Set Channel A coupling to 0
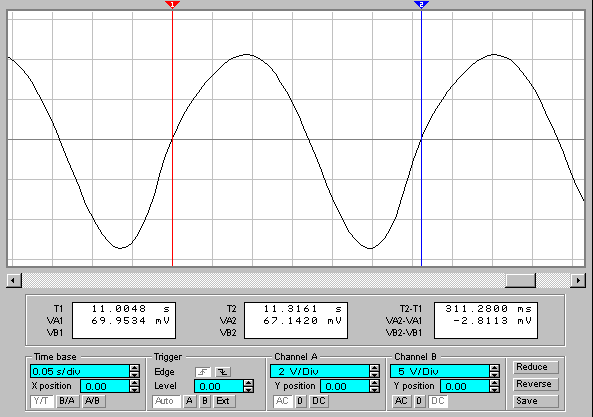 pyautogui.click(x=300, y=401)
